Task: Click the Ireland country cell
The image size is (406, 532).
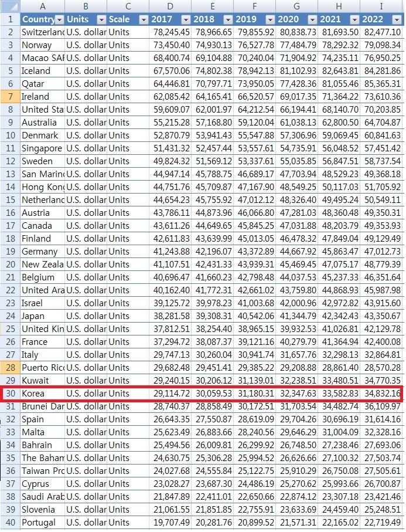Action: tap(43, 97)
